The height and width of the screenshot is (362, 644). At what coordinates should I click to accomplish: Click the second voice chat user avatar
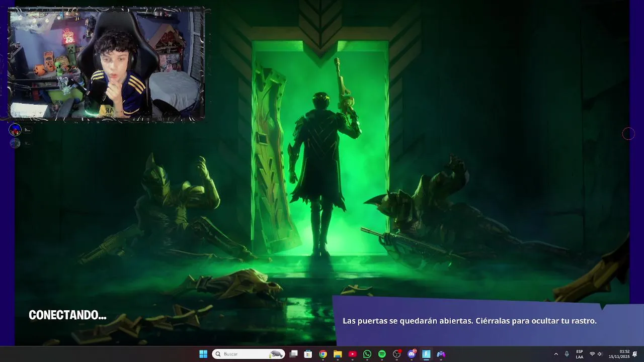tap(15, 143)
